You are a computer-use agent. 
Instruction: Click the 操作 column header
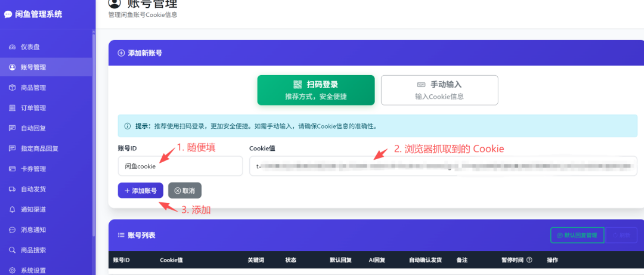(x=553, y=260)
